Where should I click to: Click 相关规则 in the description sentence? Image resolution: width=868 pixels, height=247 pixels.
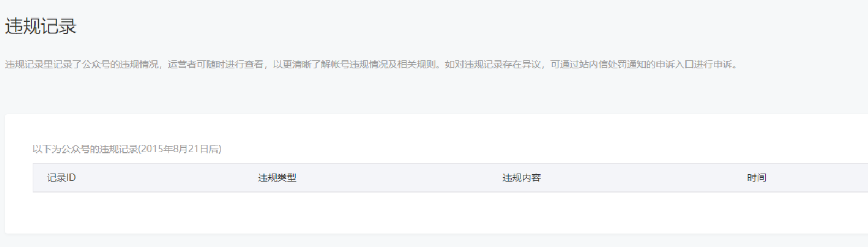click(x=417, y=64)
